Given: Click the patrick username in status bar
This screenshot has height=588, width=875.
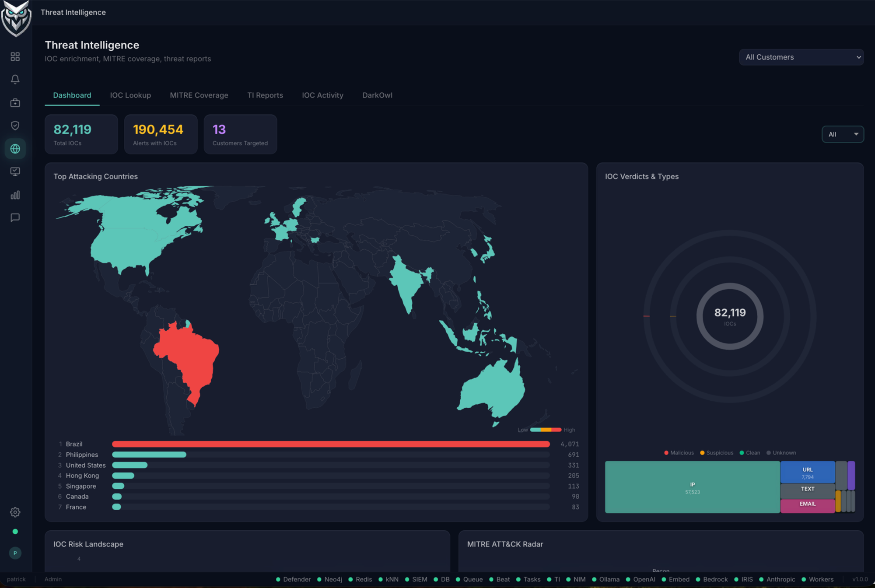Looking at the screenshot, I should tap(16, 579).
